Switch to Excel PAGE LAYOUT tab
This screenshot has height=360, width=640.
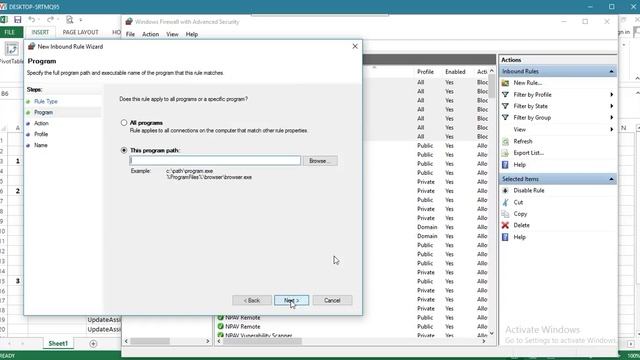80,32
